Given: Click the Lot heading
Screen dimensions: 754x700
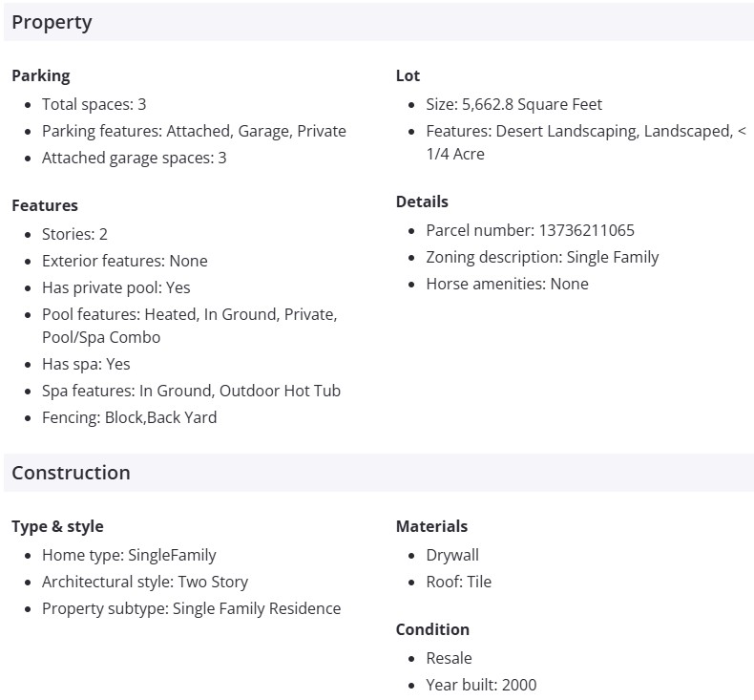Looking at the screenshot, I should [408, 75].
